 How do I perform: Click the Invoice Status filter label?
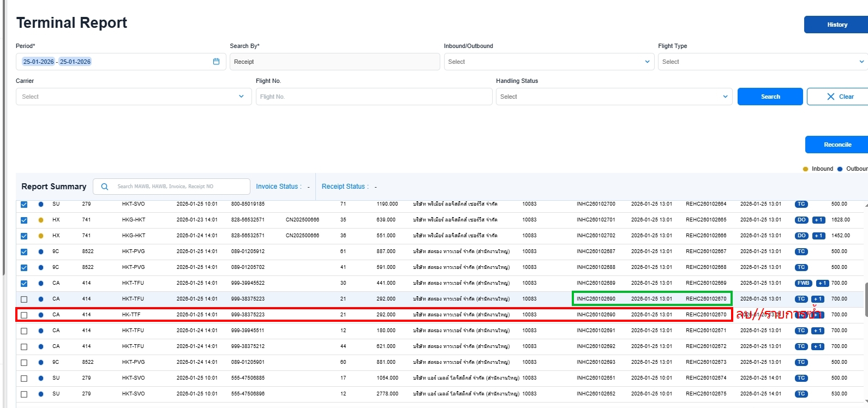coord(278,187)
